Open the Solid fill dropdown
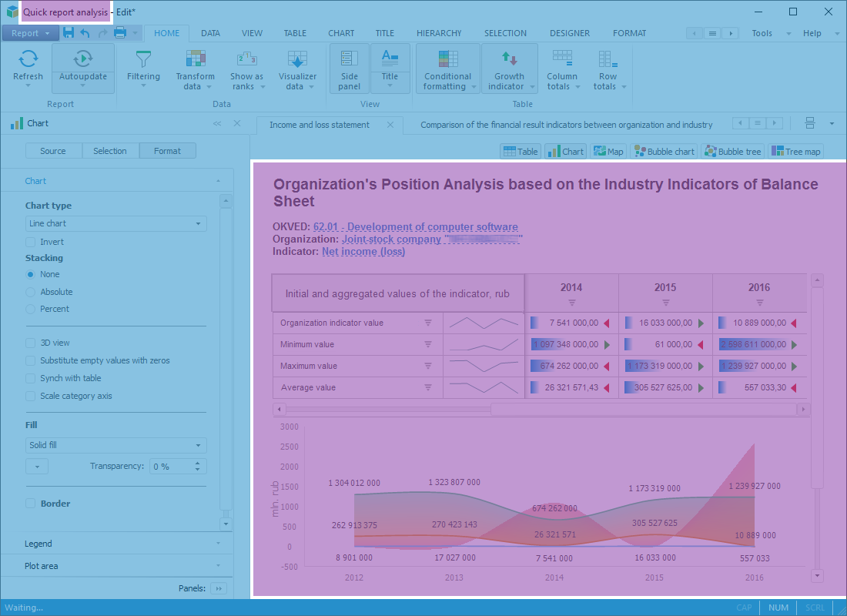 pos(116,445)
